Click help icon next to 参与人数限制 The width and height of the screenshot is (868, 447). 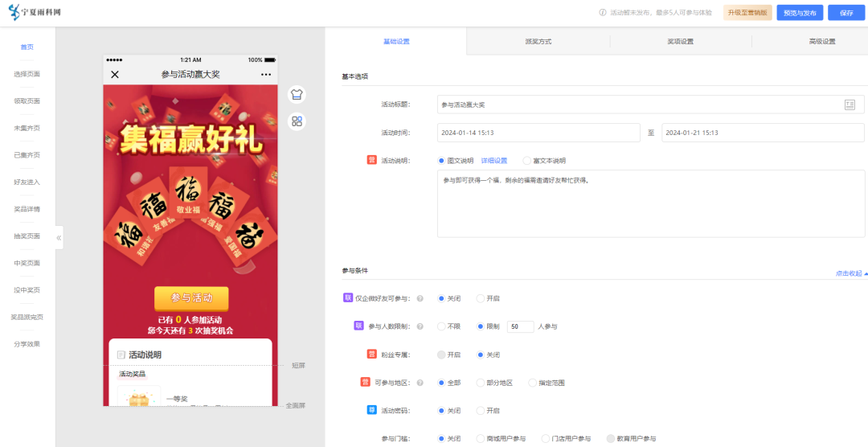(x=420, y=326)
